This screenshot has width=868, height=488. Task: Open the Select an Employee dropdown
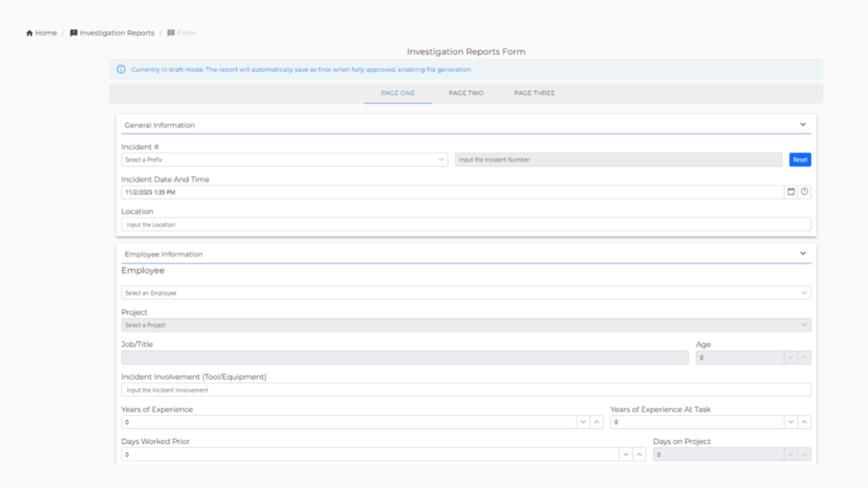click(466, 293)
